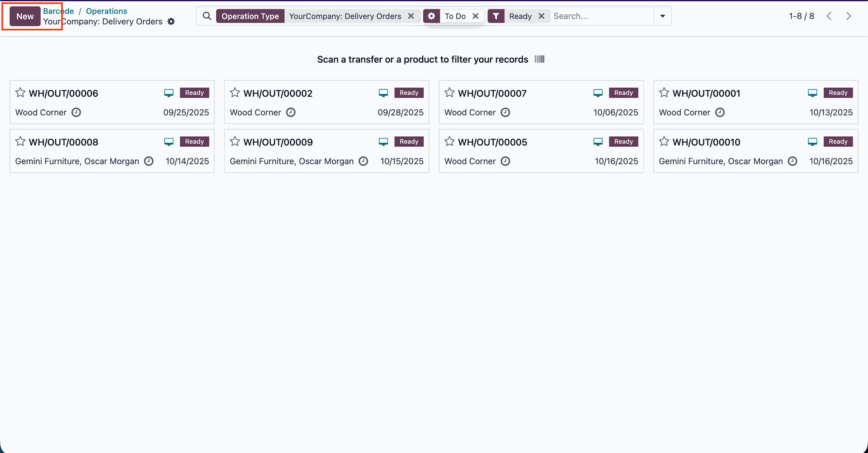Open the settings gear beside Delivery Orders title
868x453 pixels.
pos(171,22)
